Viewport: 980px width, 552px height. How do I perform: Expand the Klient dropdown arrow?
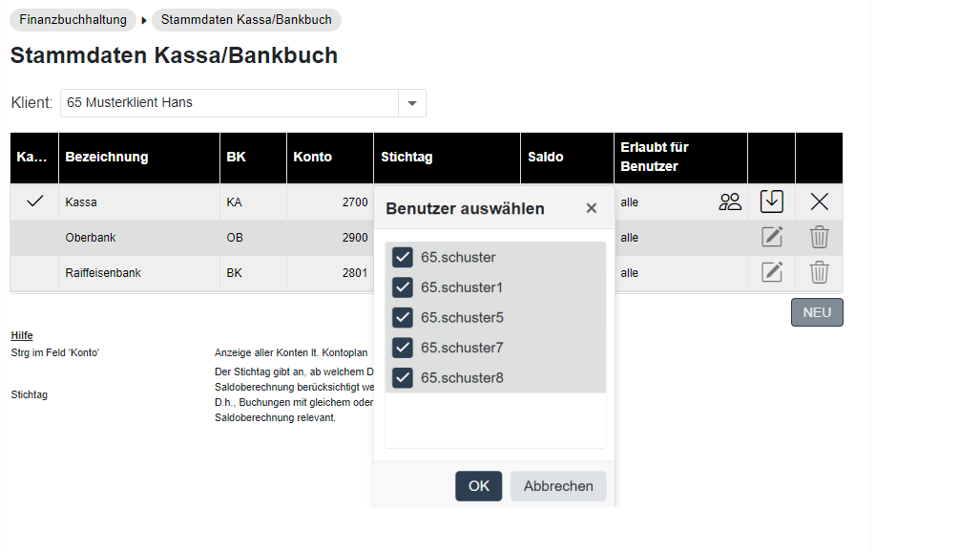coord(412,103)
